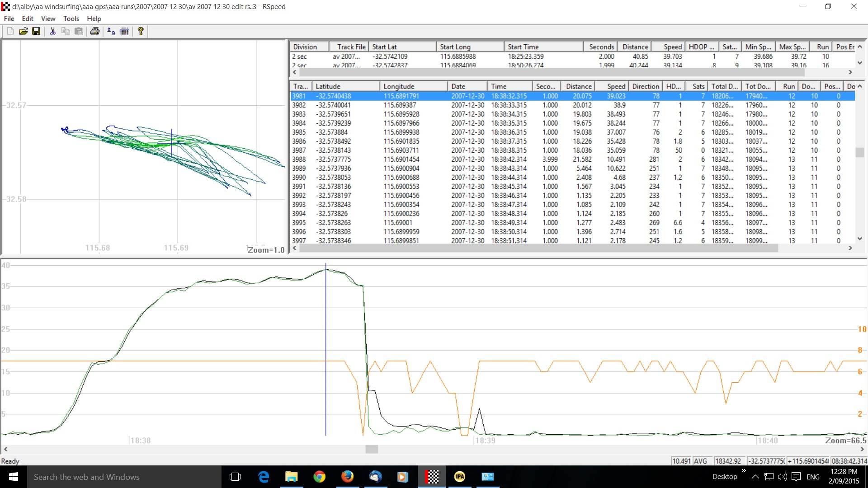Click the Open file toolbar icon

click(x=23, y=31)
